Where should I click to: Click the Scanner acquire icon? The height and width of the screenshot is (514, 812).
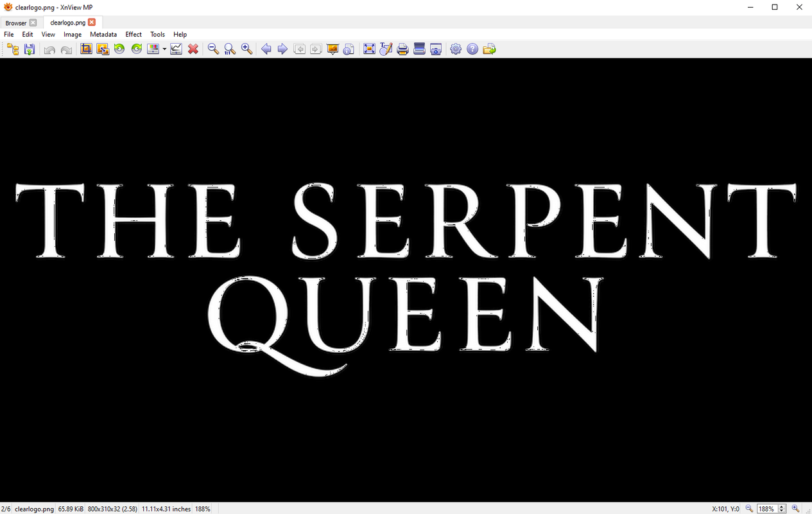click(x=419, y=49)
